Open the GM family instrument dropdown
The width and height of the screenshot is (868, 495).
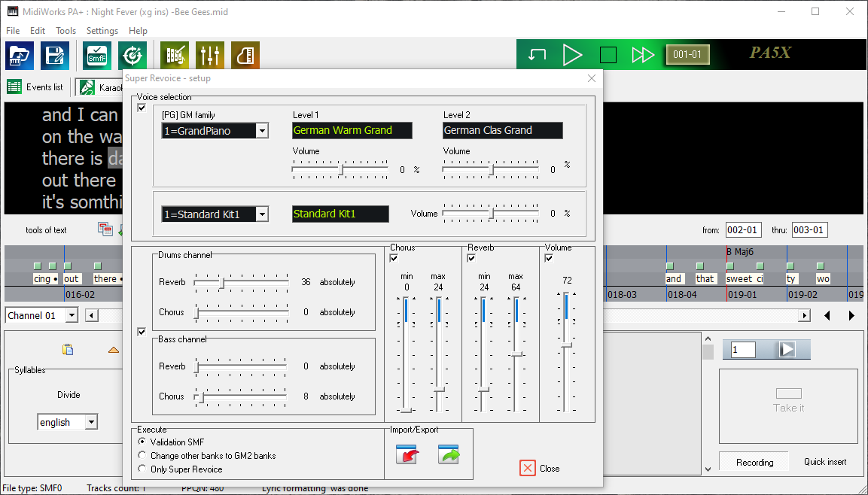[x=261, y=130]
